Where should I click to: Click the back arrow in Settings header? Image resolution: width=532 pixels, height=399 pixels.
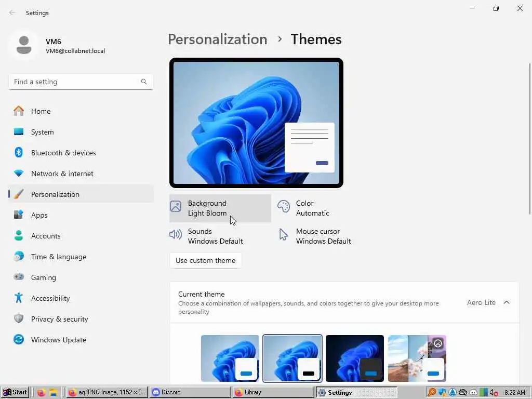[x=12, y=12]
